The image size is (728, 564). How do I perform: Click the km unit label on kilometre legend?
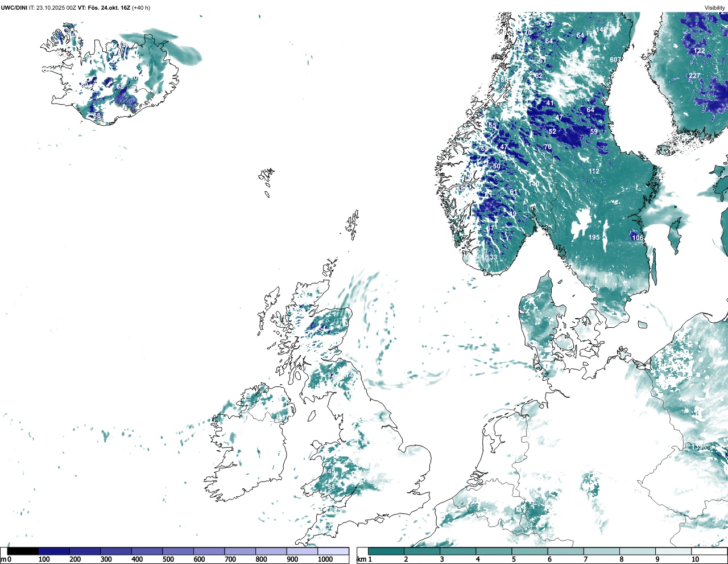[x=362, y=559]
